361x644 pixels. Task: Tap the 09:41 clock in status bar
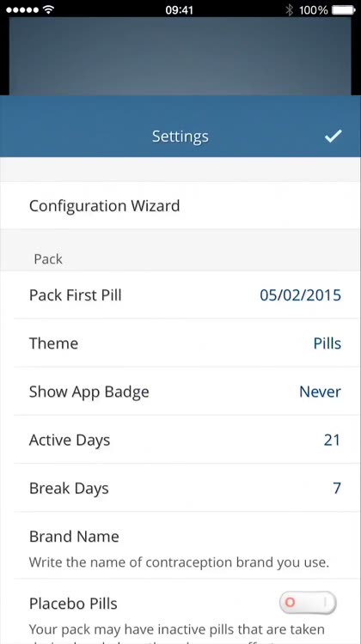click(x=180, y=9)
